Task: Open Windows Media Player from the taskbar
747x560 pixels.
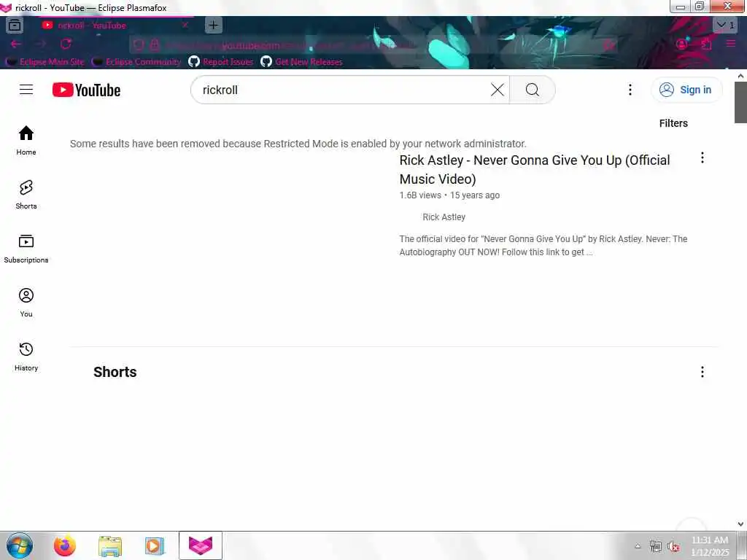Action: pos(155,545)
